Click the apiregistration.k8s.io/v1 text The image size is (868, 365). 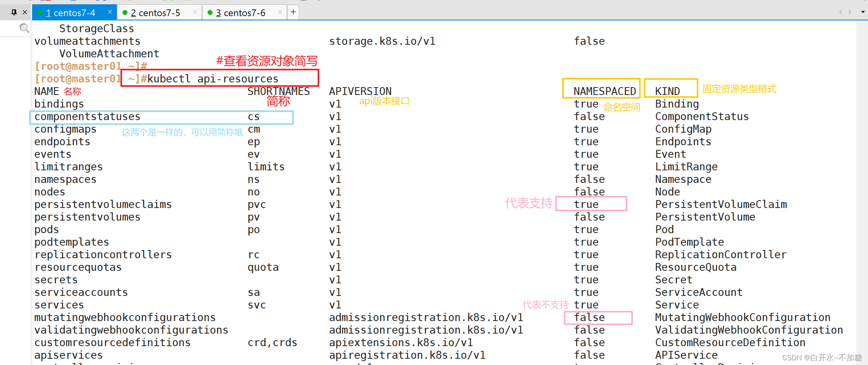407,355
